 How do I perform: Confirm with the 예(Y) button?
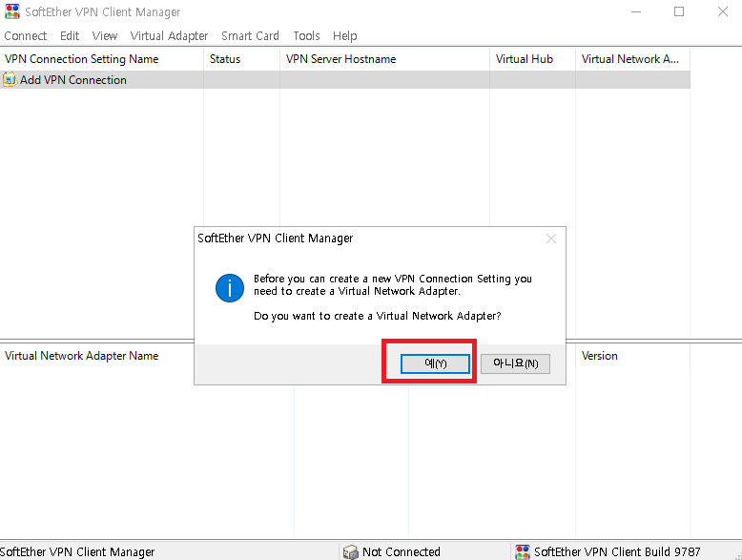(435, 363)
